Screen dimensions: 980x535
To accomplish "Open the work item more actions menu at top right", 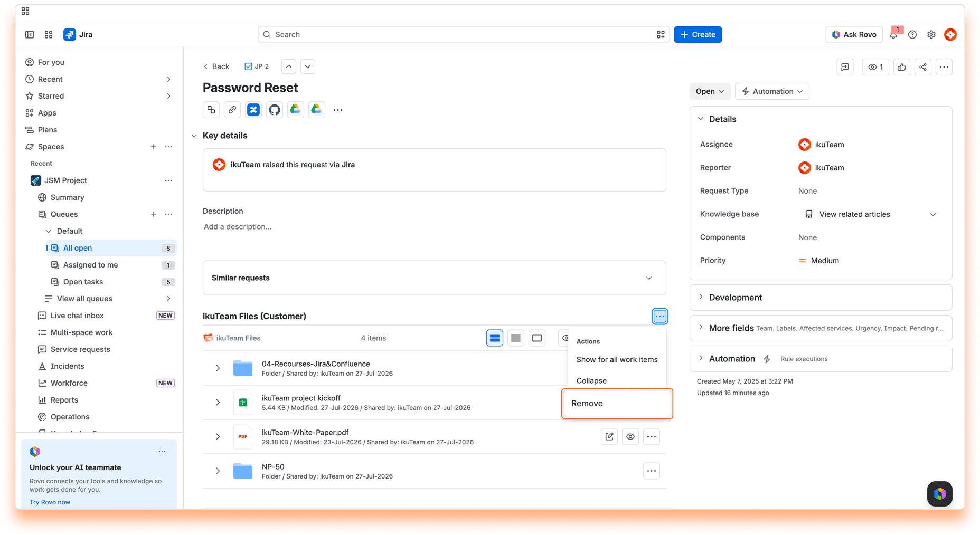I will point(944,67).
